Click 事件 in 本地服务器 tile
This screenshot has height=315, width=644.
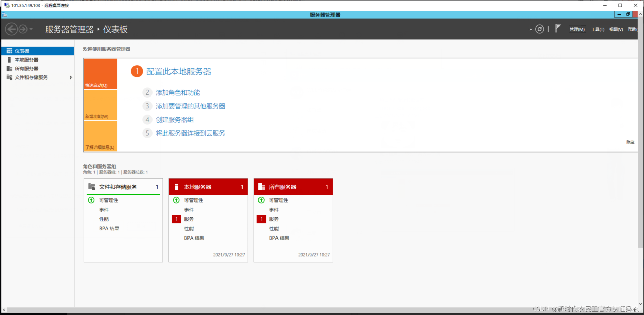189,210
